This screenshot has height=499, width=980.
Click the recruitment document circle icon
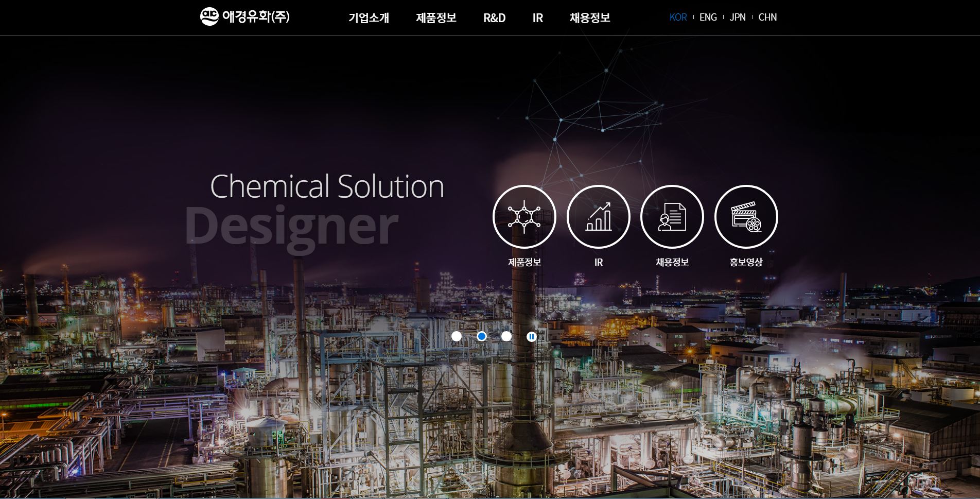click(x=672, y=217)
